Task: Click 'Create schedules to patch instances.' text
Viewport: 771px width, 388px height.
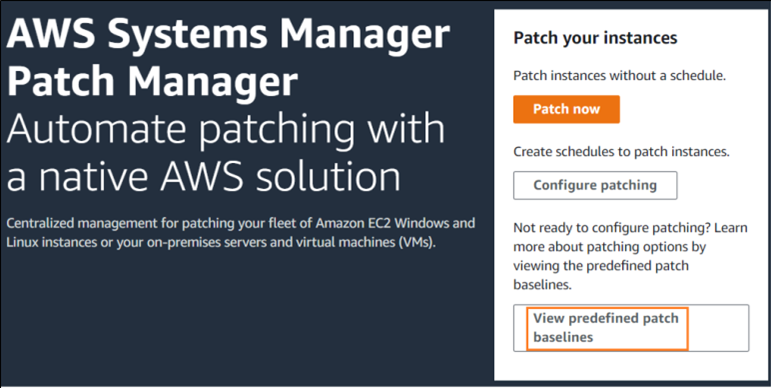Action: (621, 151)
